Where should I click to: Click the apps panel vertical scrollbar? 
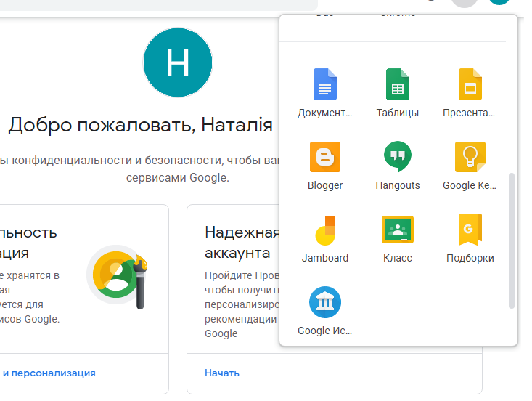[x=511, y=240]
